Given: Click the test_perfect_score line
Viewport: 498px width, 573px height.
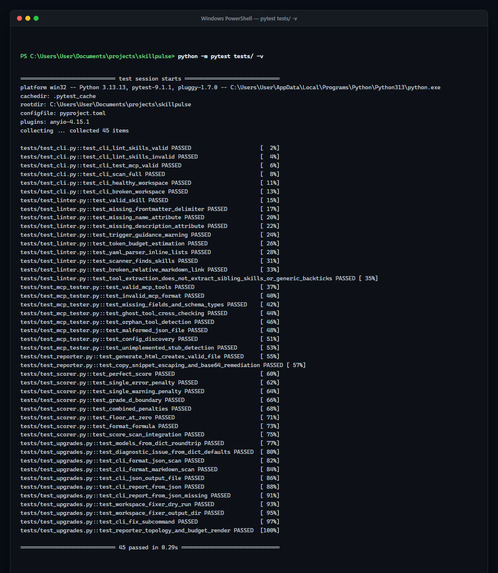Looking at the screenshot, I should click(x=150, y=374).
